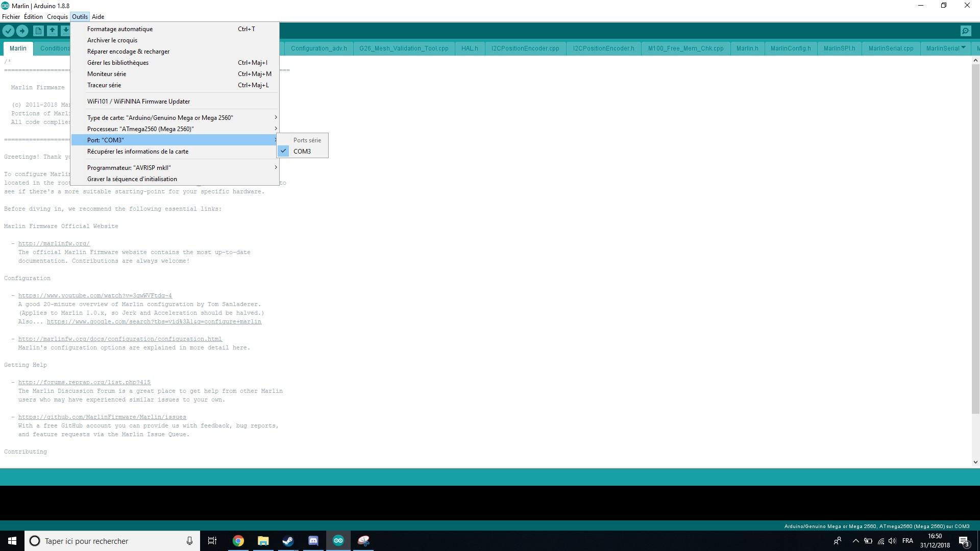This screenshot has height=551, width=980.
Task: Switch to the Configuration_adv.h tab
Action: (318, 48)
